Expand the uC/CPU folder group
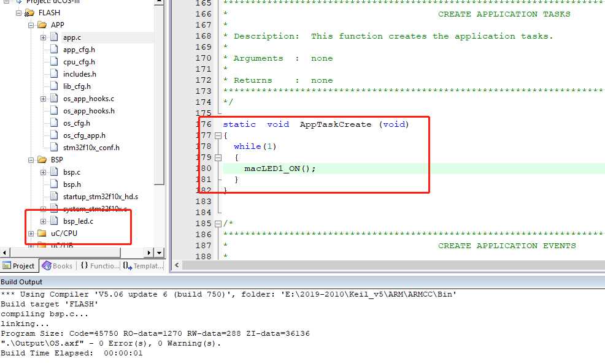This screenshot has height=364, width=605. pyautogui.click(x=31, y=233)
